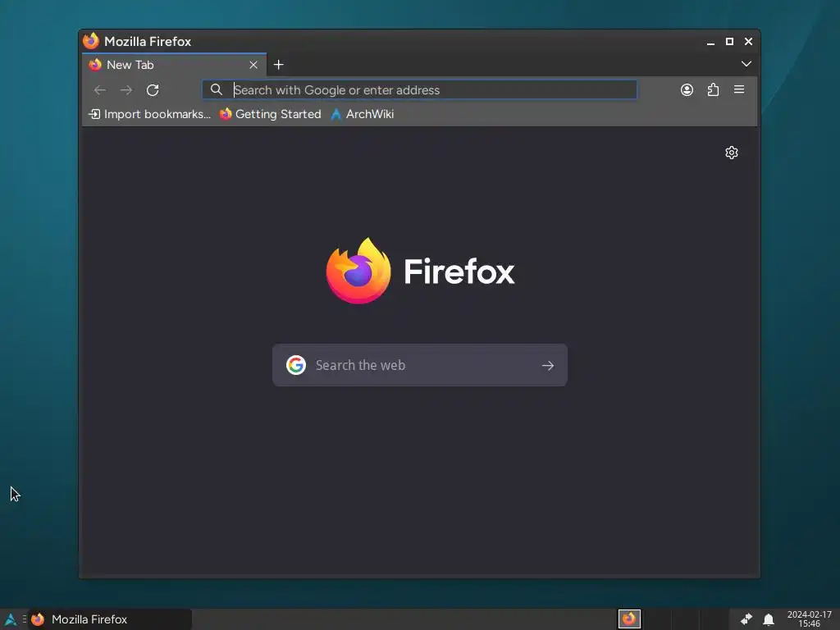Viewport: 840px width, 630px height.
Task: Minimize the Firefox window
Action: click(710, 42)
